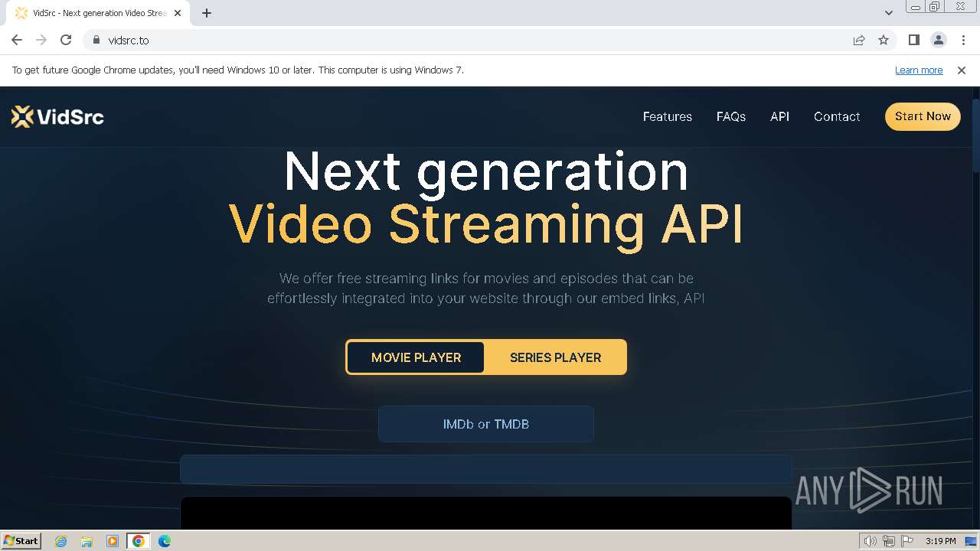980x551 pixels.
Task: Open Features section
Action: (668, 116)
